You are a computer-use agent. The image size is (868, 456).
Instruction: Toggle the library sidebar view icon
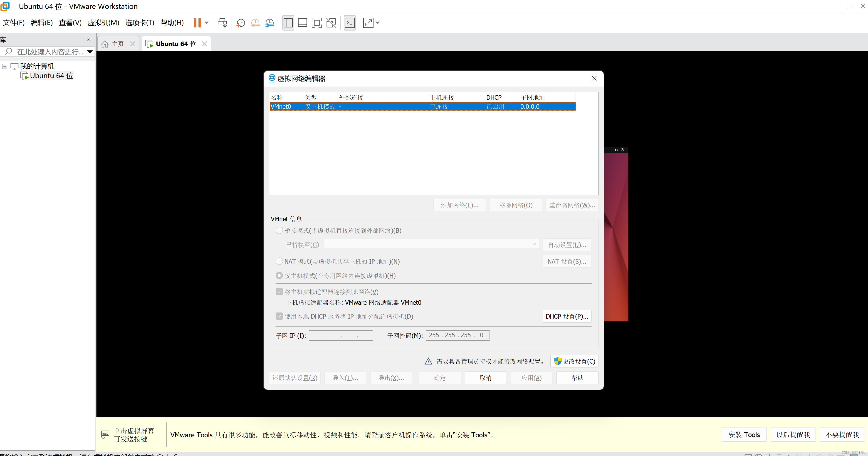pyautogui.click(x=288, y=23)
